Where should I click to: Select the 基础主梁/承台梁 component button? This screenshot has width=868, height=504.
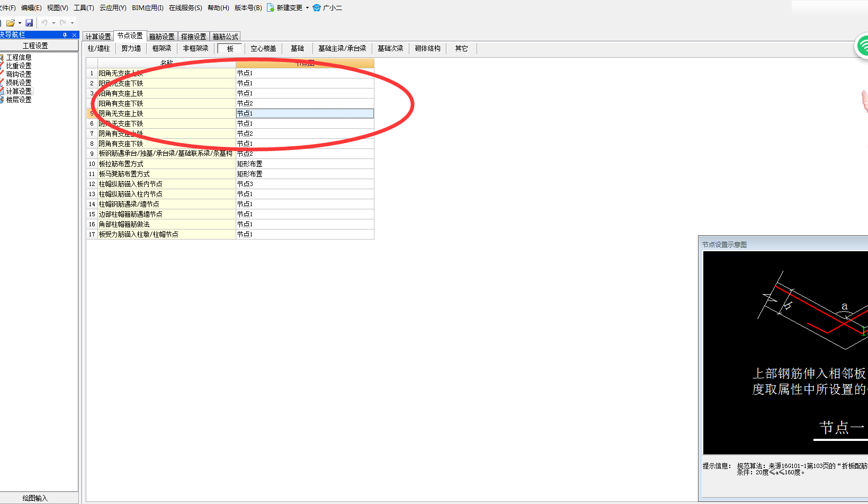click(342, 48)
